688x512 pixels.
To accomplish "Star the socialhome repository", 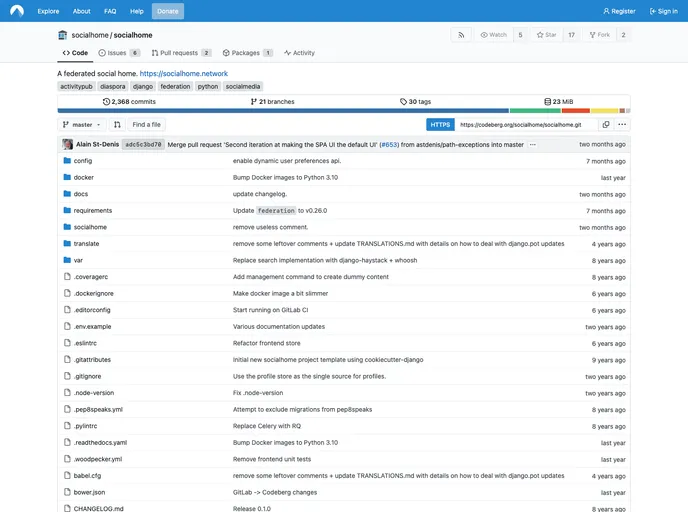I will coord(546,35).
